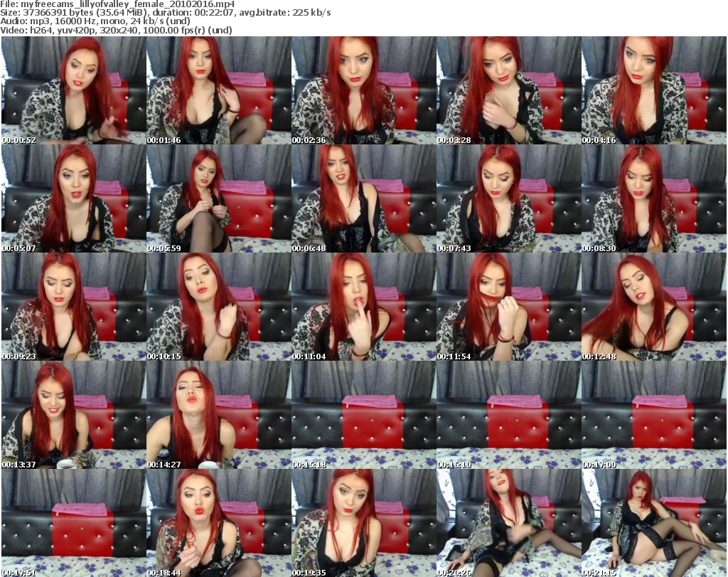
Task: Click the empty-room frame at 00:15:18
Action: pos(363,415)
